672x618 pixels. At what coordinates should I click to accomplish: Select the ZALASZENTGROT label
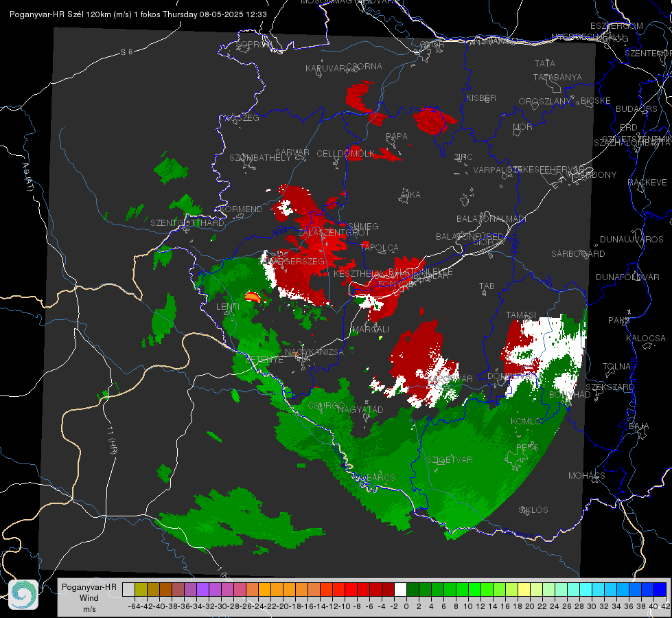point(334,233)
